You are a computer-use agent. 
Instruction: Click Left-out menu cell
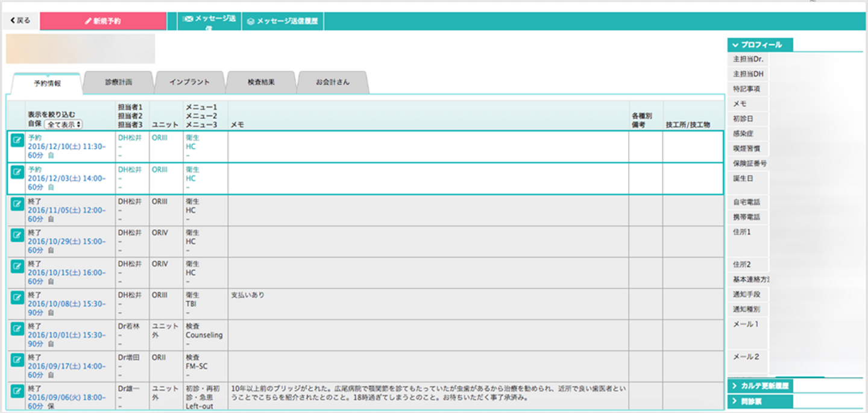[199, 406]
